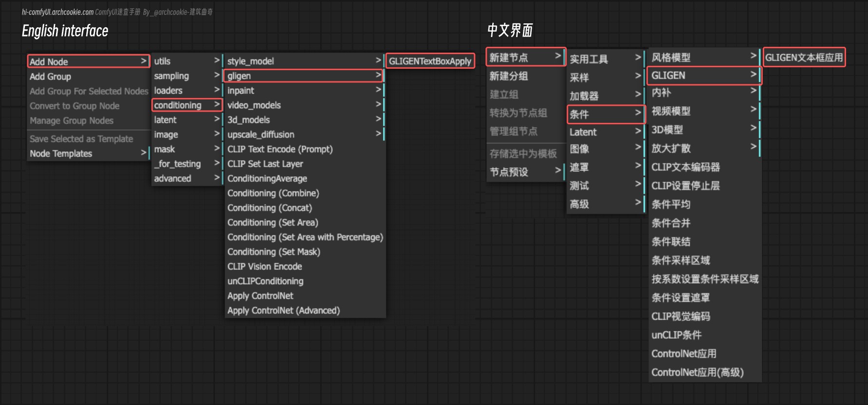The height and width of the screenshot is (405, 868).
Task: Choose GLIGEN文本框应用 node
Action: click(x=804, y=57)
